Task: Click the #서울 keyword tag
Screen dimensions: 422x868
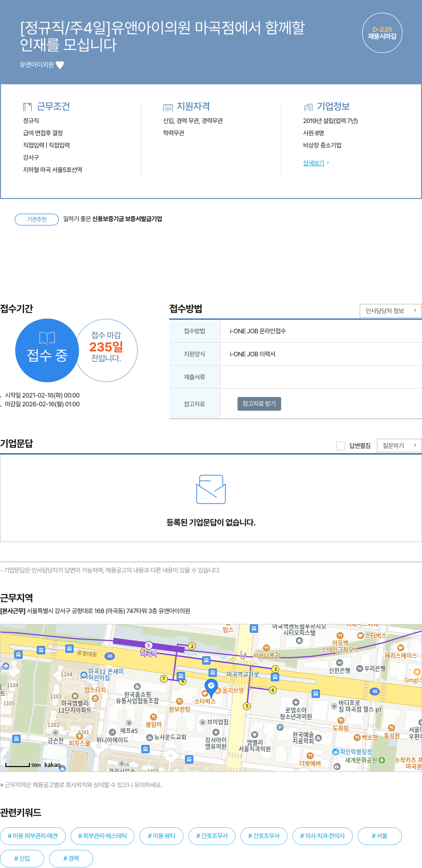Action: (x=380, y=836)
